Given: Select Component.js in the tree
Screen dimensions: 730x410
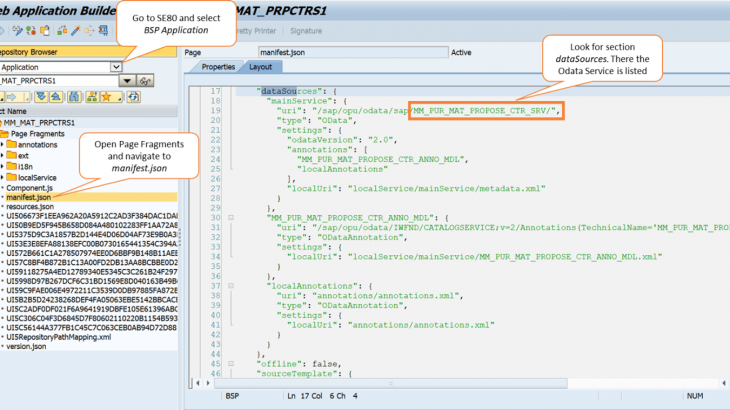Looking at the screenshot, I should 29,188.
